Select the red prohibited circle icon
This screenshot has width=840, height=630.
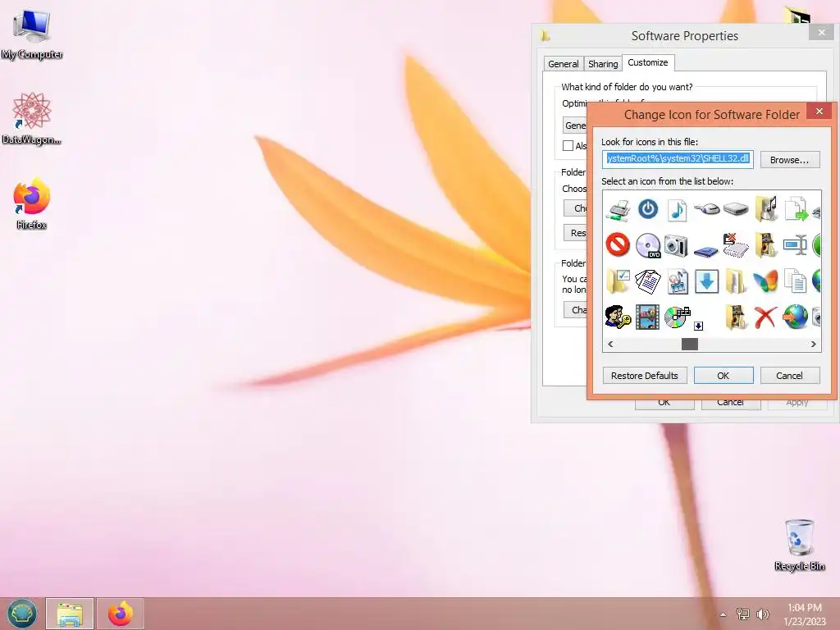(x=618, y=244)
